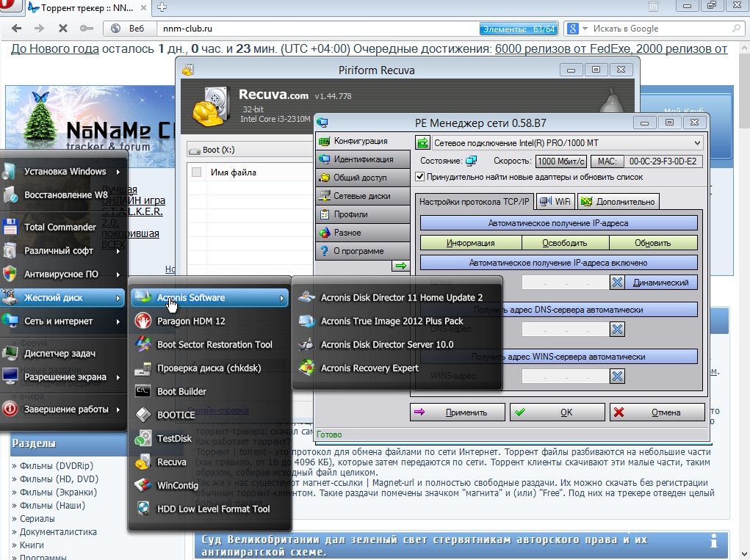Click the Обновить button
Viewport: 750px width, 560px height.
[652, 243]
